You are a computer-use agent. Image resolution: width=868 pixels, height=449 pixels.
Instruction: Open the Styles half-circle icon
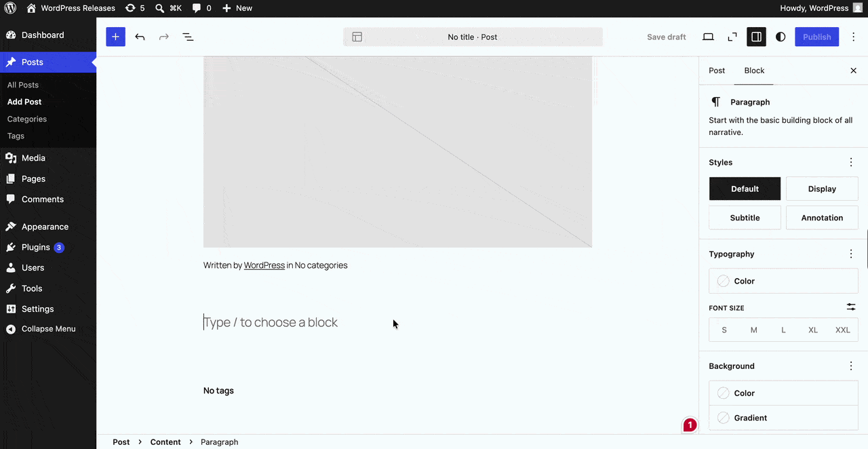pos(781,37)
